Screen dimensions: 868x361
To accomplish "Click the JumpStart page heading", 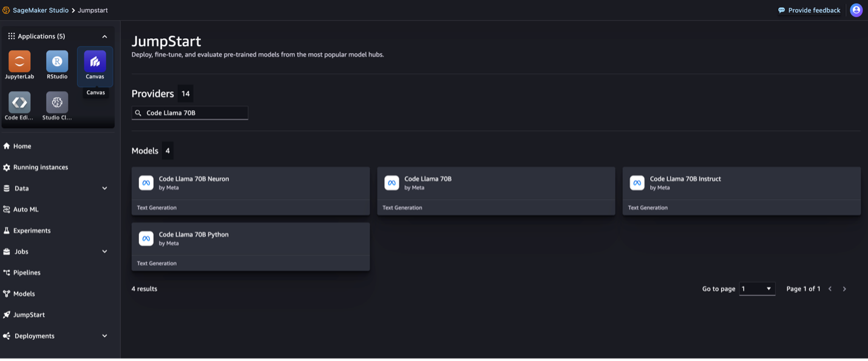I will click(166, 41).
